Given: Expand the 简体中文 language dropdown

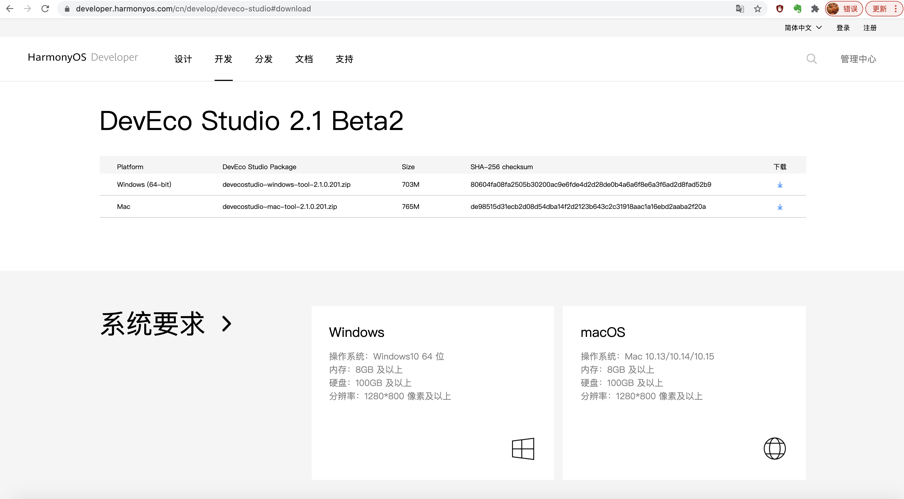Looking at the screenshot, I should (803, 28).
